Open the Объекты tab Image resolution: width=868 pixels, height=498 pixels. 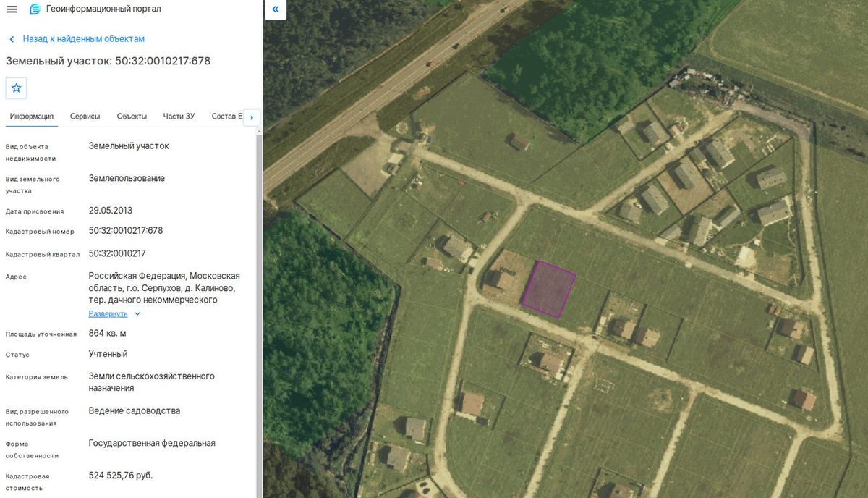(132, 117)
